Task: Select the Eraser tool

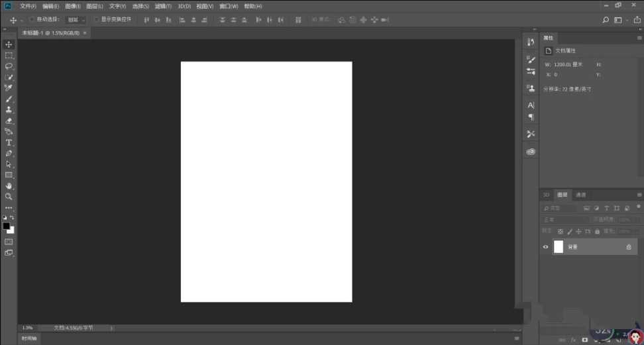Action: click(x=9, y=121)
